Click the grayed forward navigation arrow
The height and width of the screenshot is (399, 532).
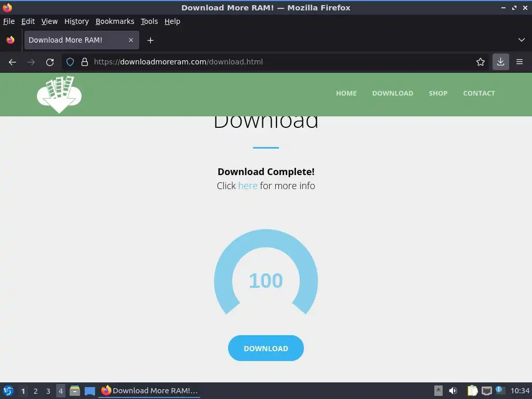(31, 62)
